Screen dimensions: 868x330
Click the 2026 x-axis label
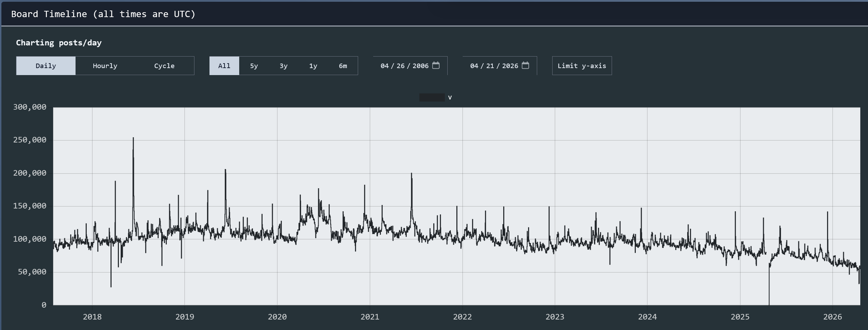(x=833, y=317)
